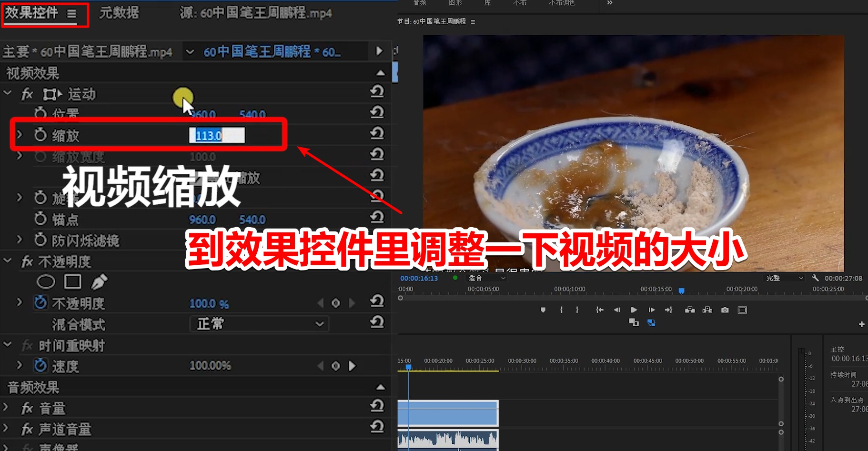Toggle the 缩放 scale stopwatch animation
This screenshot has width=868, height=451.
click(x=40, y=135)
